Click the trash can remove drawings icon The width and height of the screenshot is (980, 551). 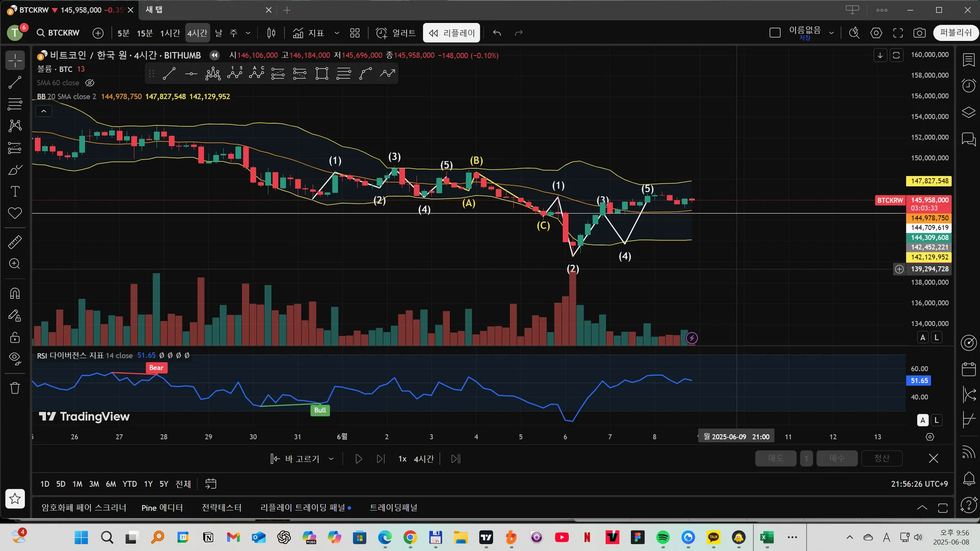coord(15,388)
